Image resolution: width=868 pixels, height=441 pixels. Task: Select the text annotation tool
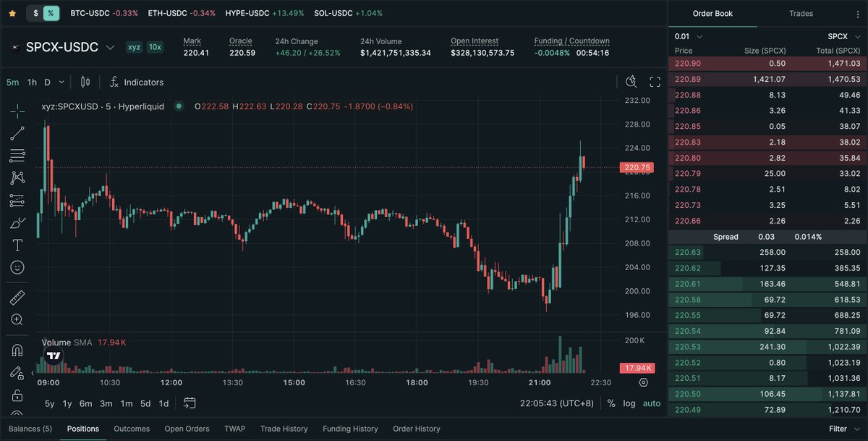coord(17,245)
